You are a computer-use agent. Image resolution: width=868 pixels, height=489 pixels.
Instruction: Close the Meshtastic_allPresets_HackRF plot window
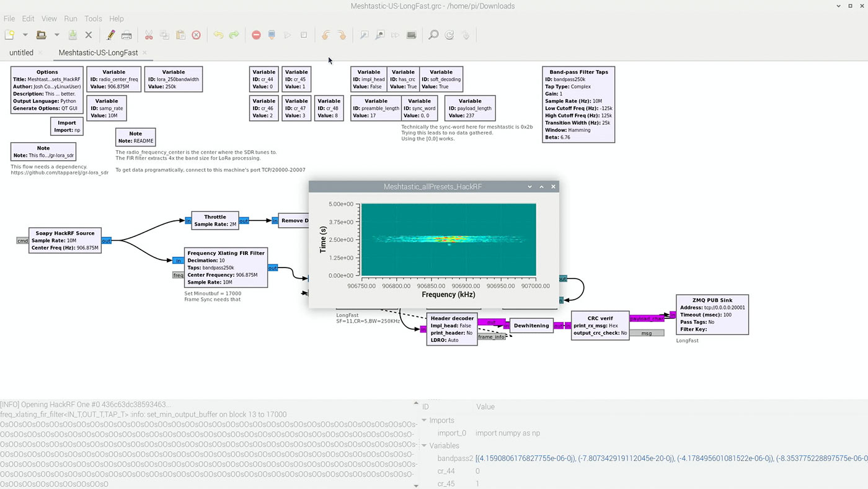click(x=554, y=186)
